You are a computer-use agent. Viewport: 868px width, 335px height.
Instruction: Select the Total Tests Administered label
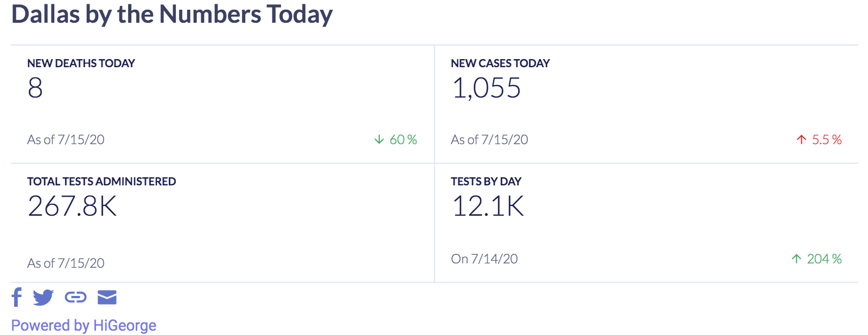[101, 182]
